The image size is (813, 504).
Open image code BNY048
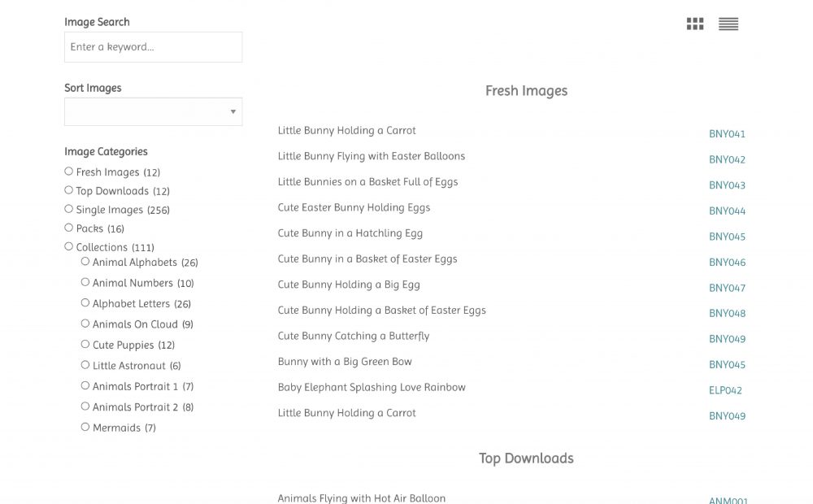click(x=727, y=313)
